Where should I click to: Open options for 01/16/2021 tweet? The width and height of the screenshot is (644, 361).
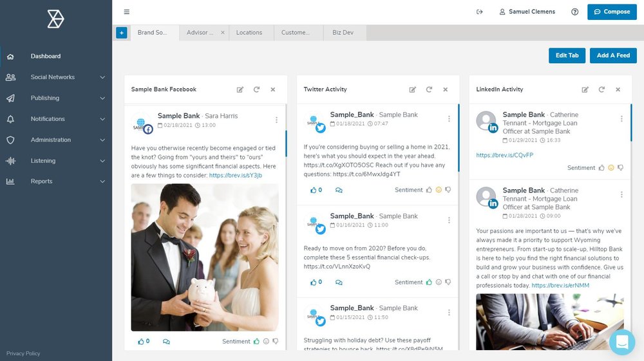click(449, 220)
